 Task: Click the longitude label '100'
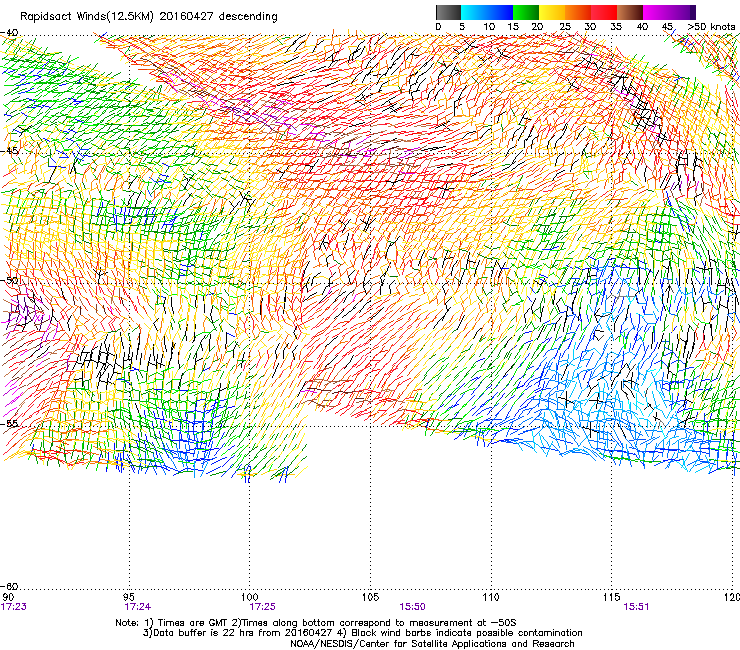tap(250, 598)
